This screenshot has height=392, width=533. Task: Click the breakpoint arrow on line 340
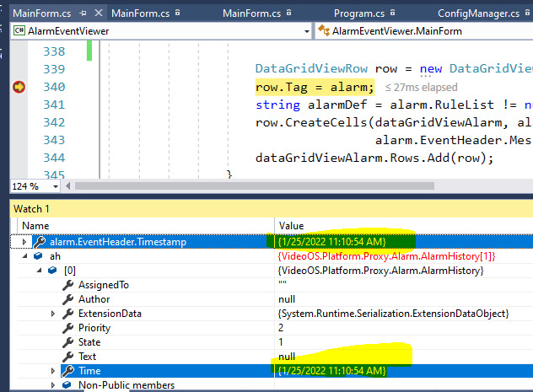point(19,87)
